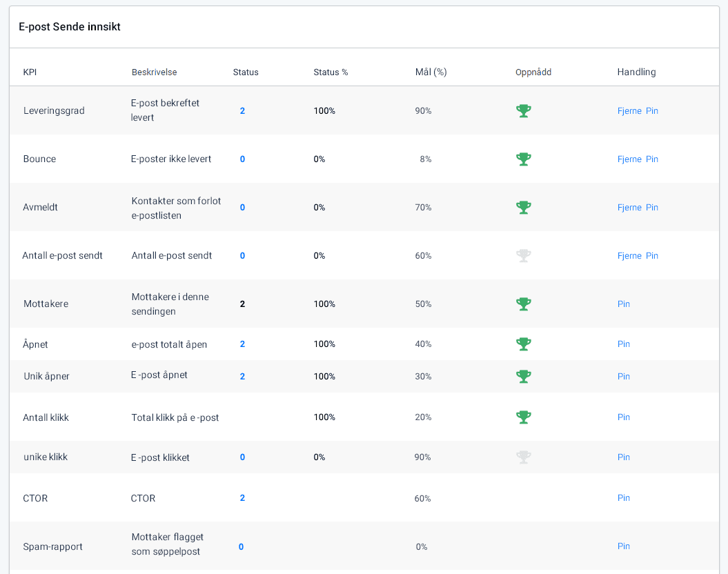Remove Leveringsgrad KPI with Fjerne link
Viewport: 728px width, 574px height.
629,111
